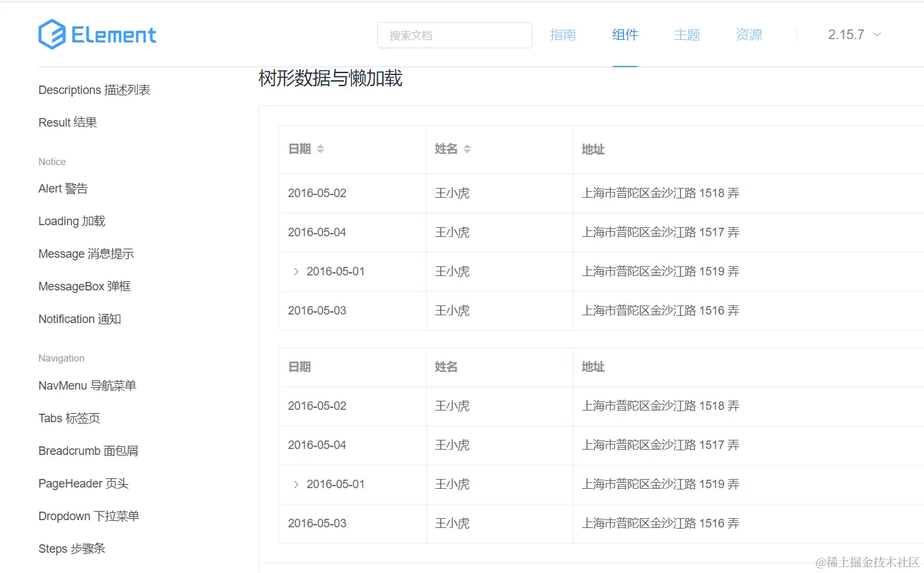924x573 pixels.
Task: Open Result 结果 in the sidebar
Action: click(x=68, y=123)
